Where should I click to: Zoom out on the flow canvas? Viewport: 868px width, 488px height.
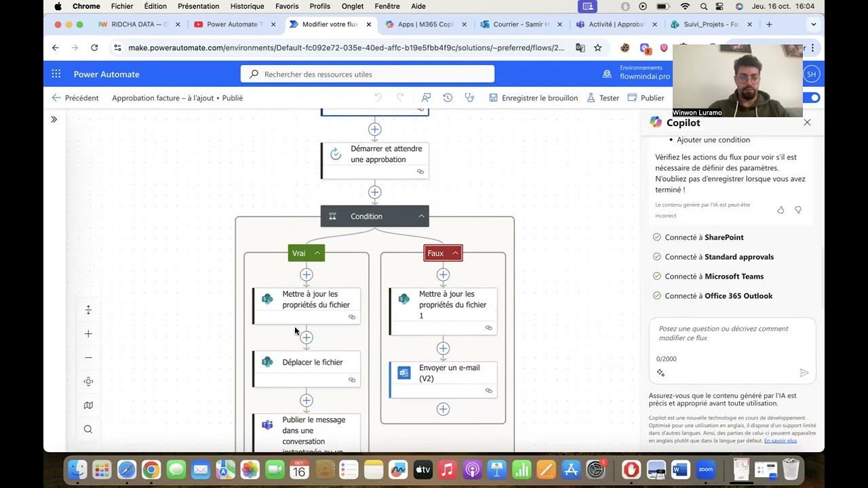(88, 357)
